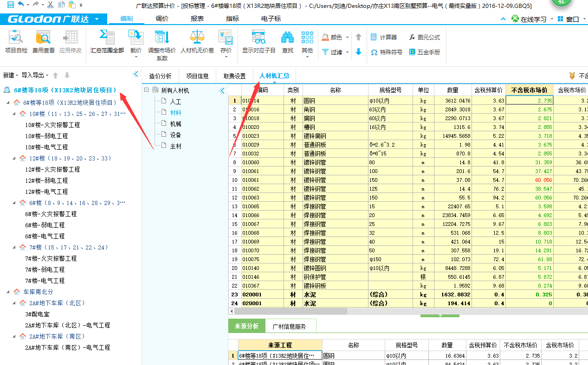Open the 项目信息 tab

tap(197, 76)
